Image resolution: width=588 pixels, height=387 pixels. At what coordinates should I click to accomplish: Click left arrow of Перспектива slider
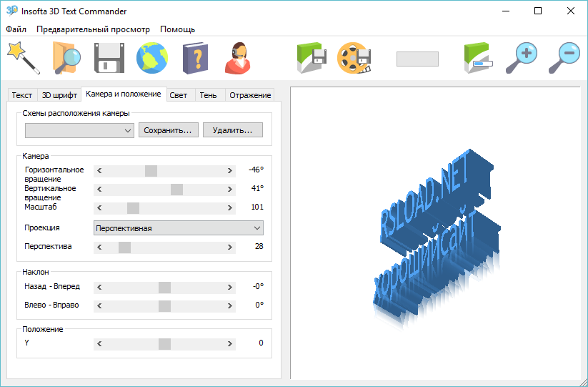pyautogui.click(x=99, y=248)
